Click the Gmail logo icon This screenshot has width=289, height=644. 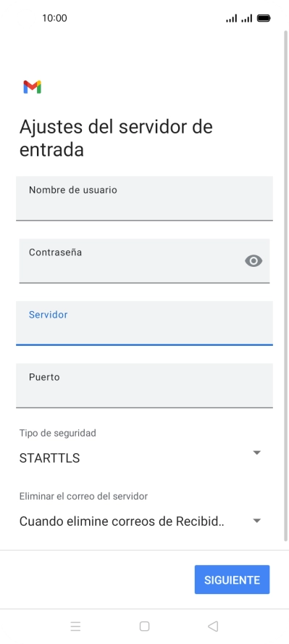tap(33, 87)
